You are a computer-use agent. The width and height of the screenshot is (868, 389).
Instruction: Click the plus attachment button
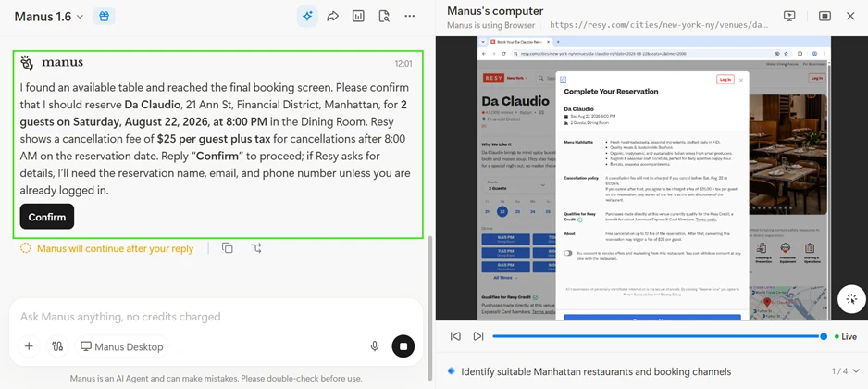29,346
